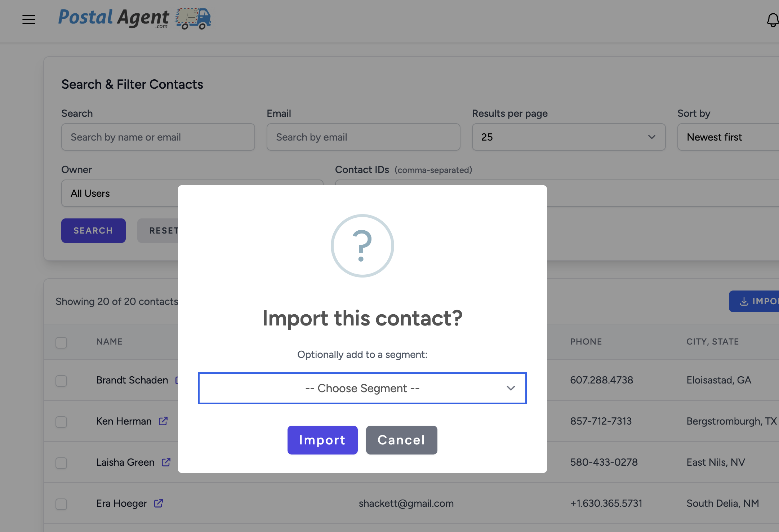The height and width of the screenshot is (532, 779).
Task: Open the Results per page dropdown
Action: point(568,137)
